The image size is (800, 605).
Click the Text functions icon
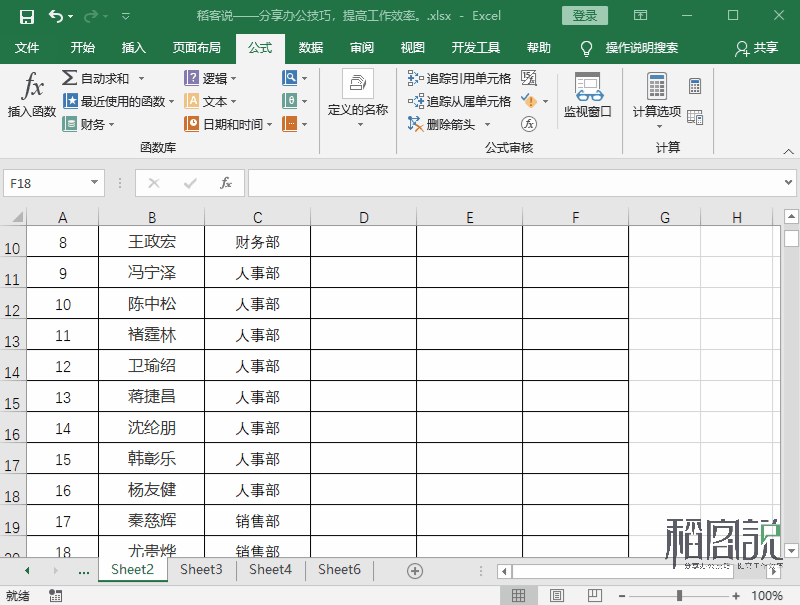click(x=191, y=101)
